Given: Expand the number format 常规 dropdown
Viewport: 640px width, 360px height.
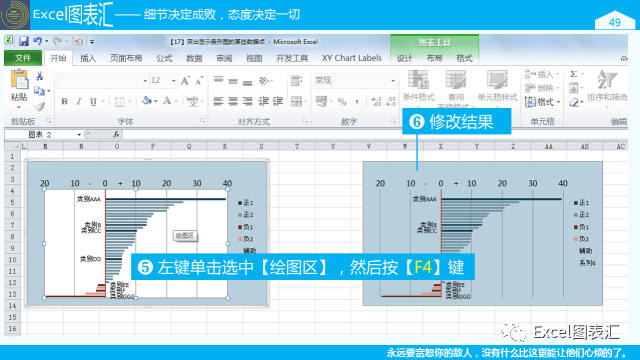Looking at the screenshot, I should (x=393, y=81).
